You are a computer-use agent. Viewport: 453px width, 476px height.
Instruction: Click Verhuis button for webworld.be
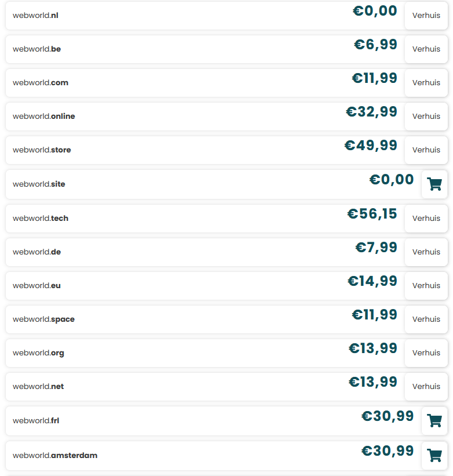coord(426,49)
